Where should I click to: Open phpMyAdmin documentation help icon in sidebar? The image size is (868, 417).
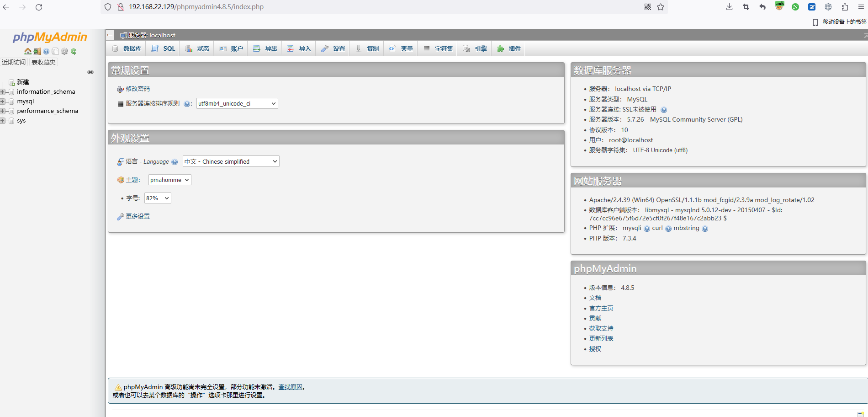[46, 51]
